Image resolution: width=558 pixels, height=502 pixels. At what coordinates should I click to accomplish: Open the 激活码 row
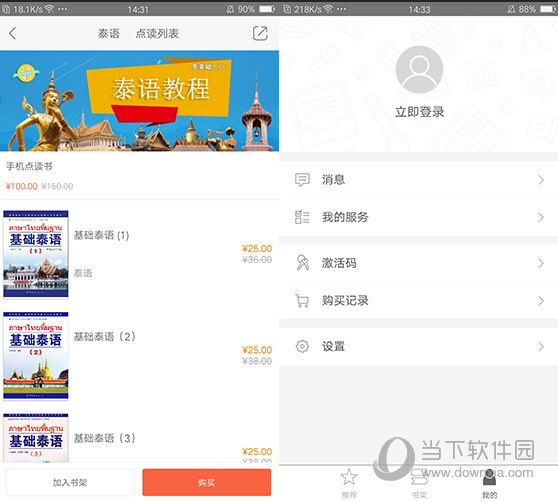[418, 263]
